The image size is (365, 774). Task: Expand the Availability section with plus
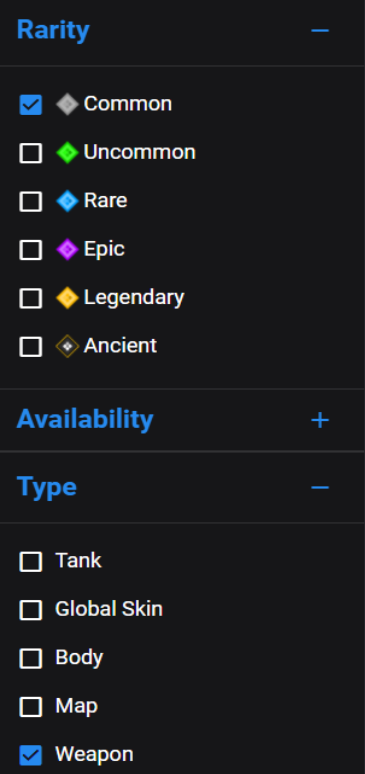click(x=320, y=420)
